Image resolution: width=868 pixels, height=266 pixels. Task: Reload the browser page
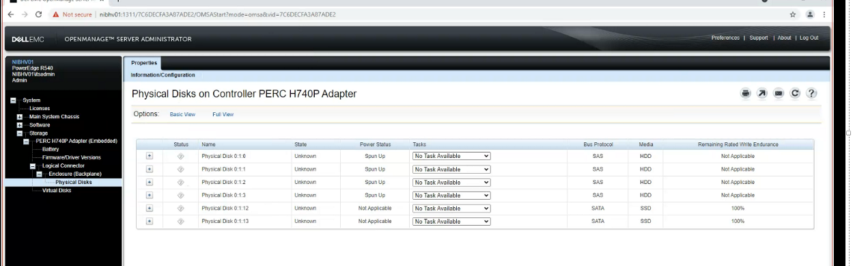(x=38, y=14)
